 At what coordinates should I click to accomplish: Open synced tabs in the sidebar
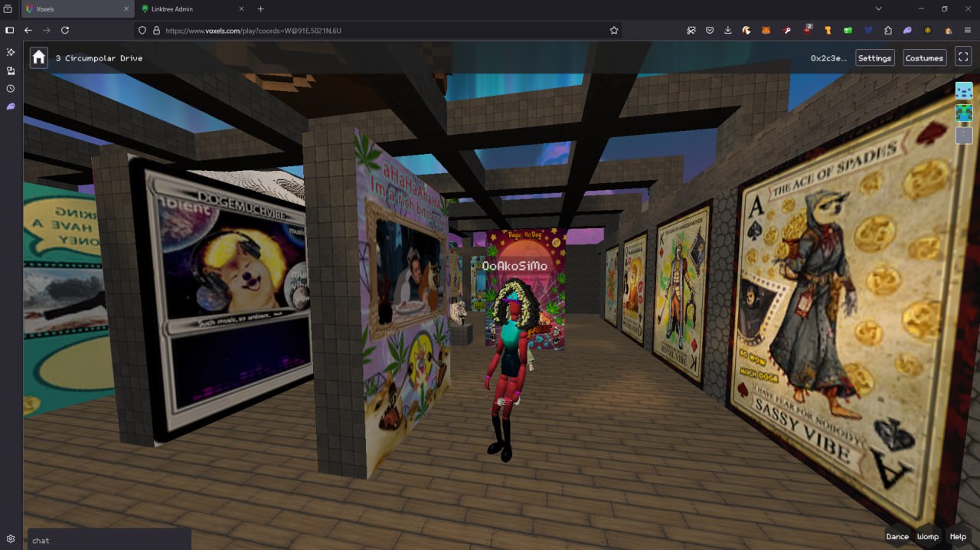pyautogui.click(x=11, y=70)
